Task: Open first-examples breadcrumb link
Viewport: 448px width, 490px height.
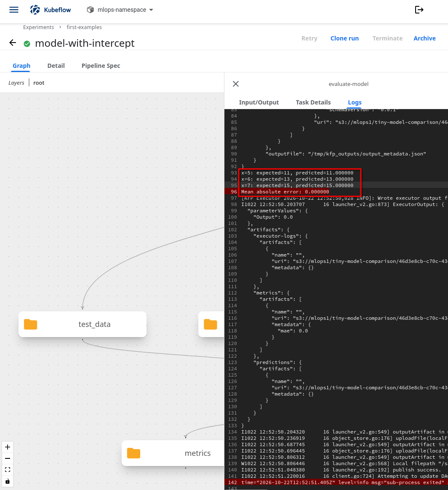Action: coord(84,27)
